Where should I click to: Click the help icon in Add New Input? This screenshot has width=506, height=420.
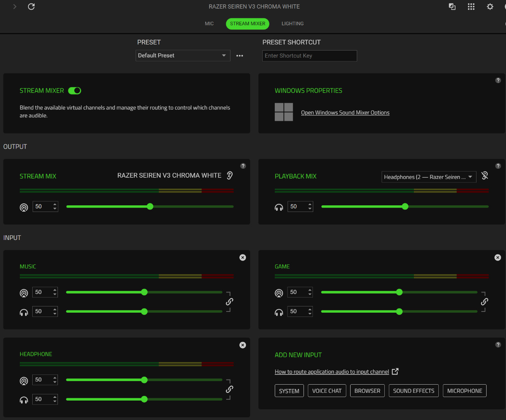coord(498,345)
